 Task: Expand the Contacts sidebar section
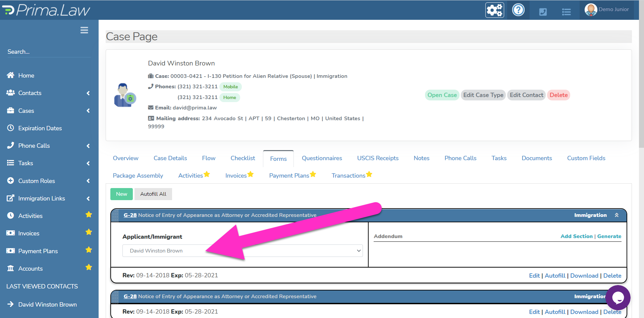point(88,93)
